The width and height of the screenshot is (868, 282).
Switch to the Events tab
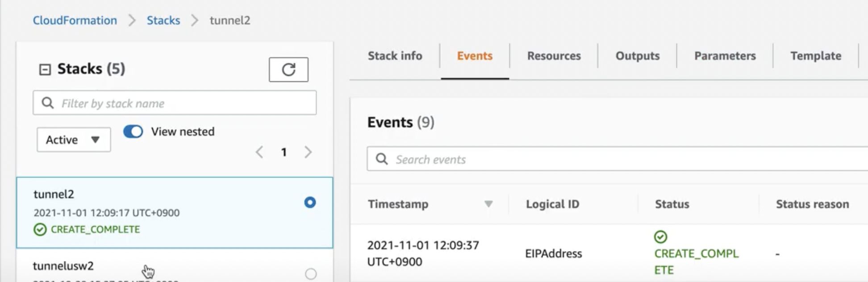[475, 56]
